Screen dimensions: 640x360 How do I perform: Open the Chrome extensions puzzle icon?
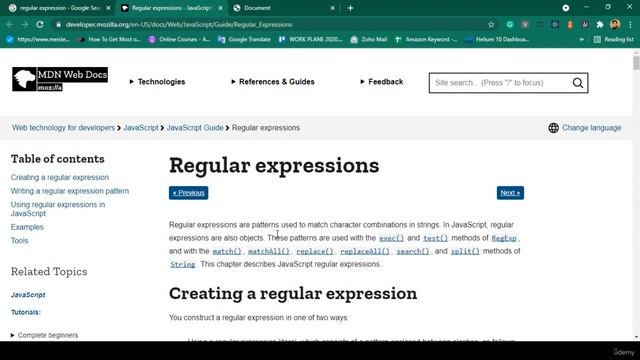(600, 24)
